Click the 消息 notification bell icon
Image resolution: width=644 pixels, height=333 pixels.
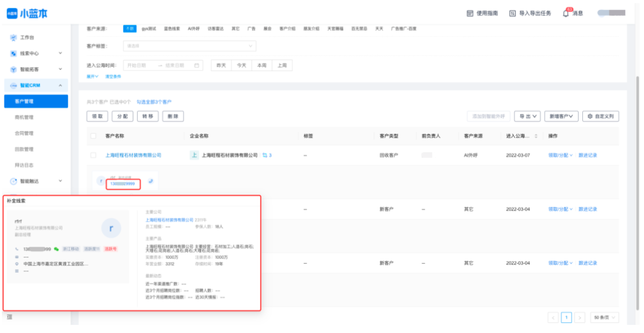point(566,13)
